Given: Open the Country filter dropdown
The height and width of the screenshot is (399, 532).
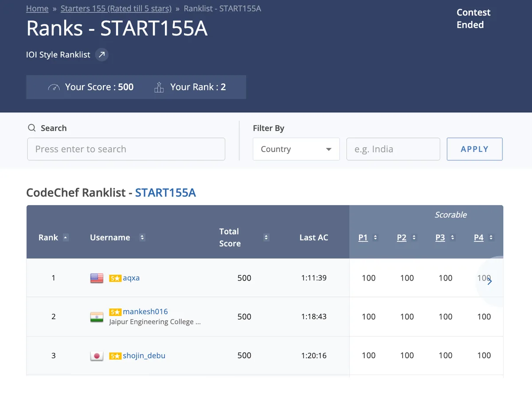Looking at the screenshot, I should point(296,149).
